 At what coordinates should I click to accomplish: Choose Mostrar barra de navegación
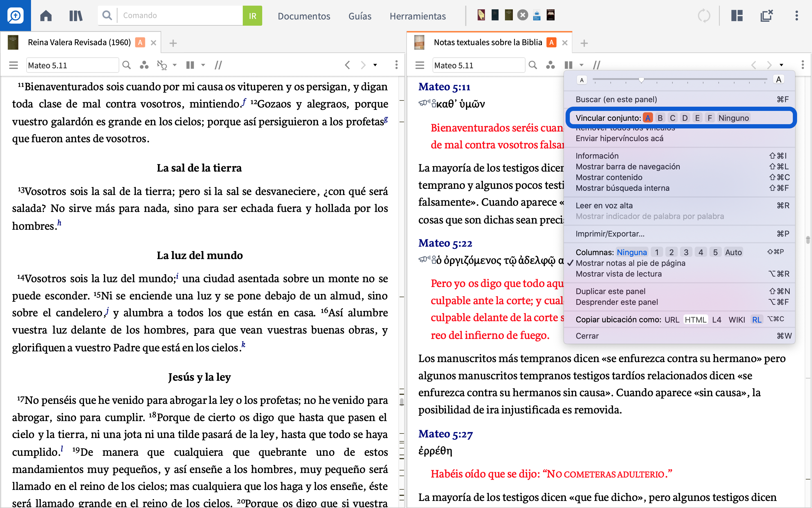click(680, 167)
